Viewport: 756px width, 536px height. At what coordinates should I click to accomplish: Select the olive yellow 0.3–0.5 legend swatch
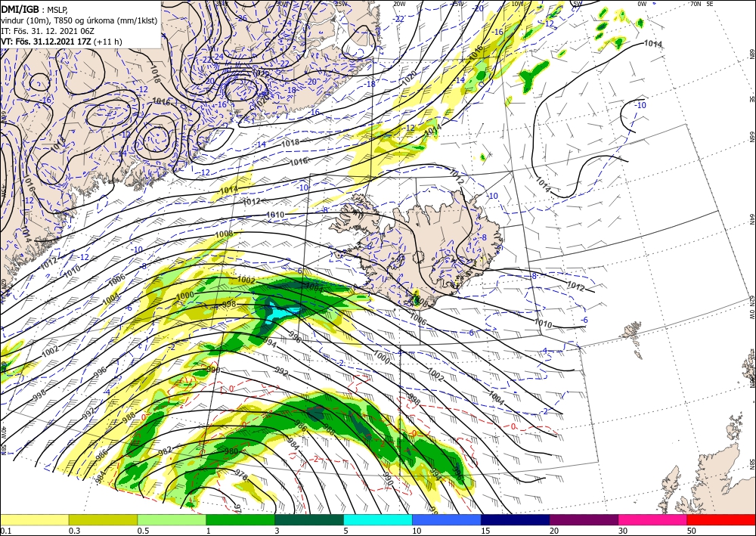tap(103, 519)
